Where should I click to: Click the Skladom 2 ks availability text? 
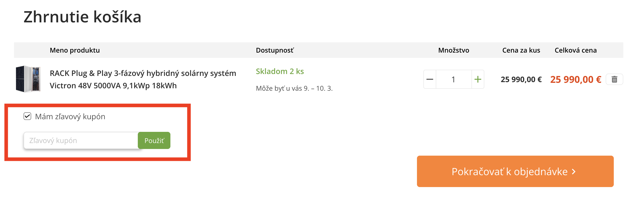point(280,71)
